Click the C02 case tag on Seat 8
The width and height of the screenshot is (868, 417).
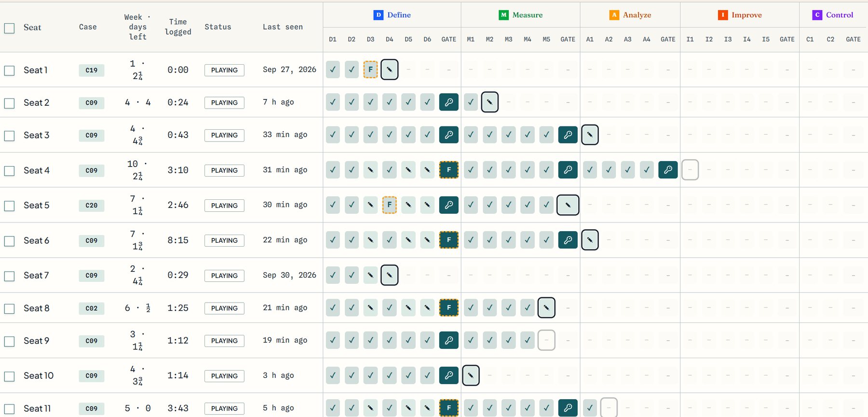(92, 308)
